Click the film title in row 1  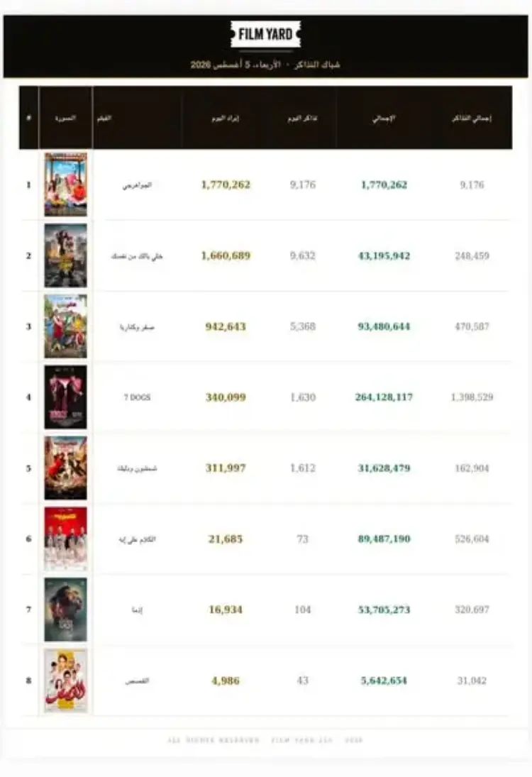tap(137, 184)
